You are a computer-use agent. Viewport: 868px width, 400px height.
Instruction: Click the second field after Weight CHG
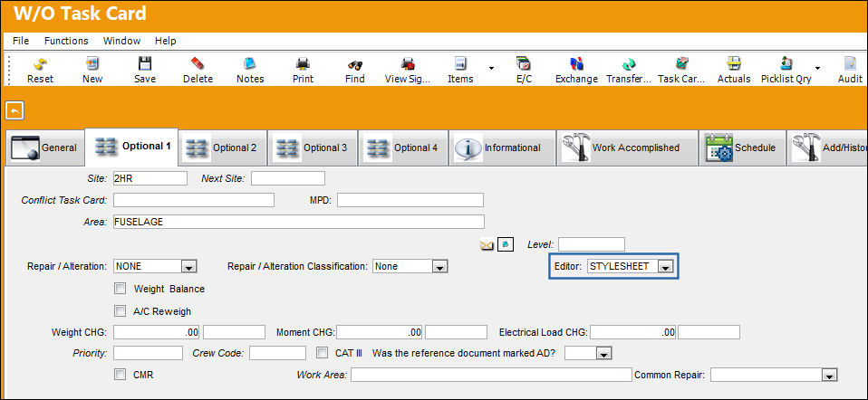[234, 332]
